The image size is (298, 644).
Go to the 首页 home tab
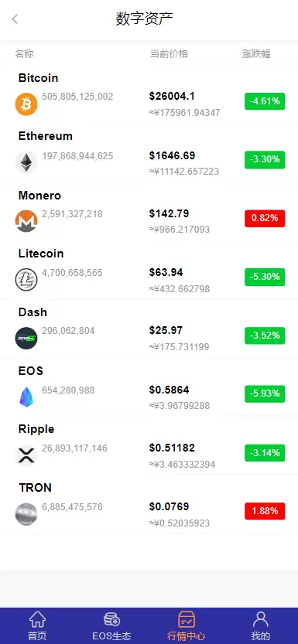37,625
